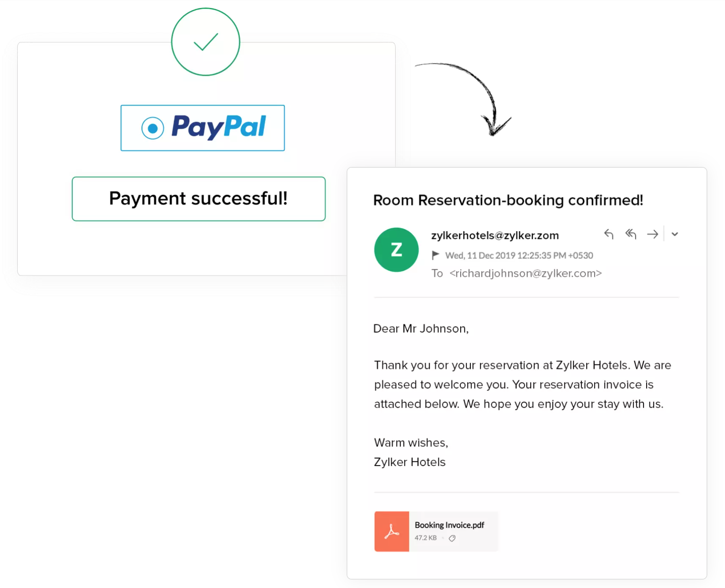Click recipient richardjohnson@zylker.com
725x588 pixels.
(525, 273)
